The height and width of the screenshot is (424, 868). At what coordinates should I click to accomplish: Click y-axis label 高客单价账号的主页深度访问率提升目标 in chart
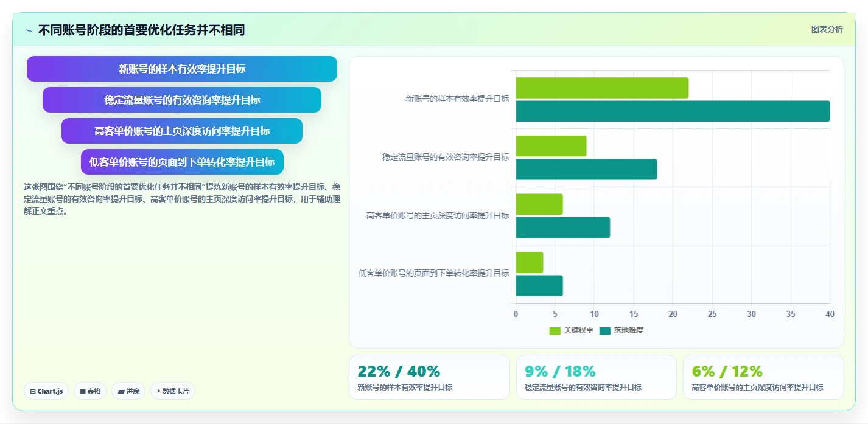438,215
